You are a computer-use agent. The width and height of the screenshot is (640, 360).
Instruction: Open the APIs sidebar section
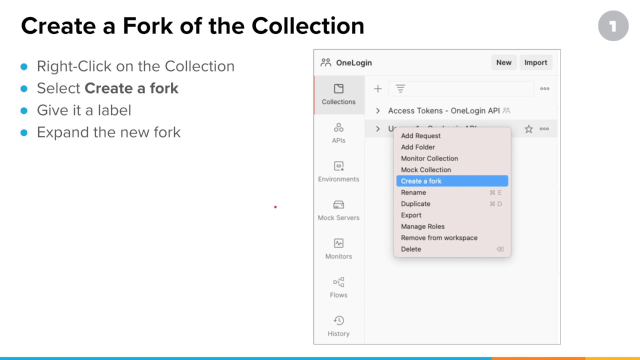point(338,133)
